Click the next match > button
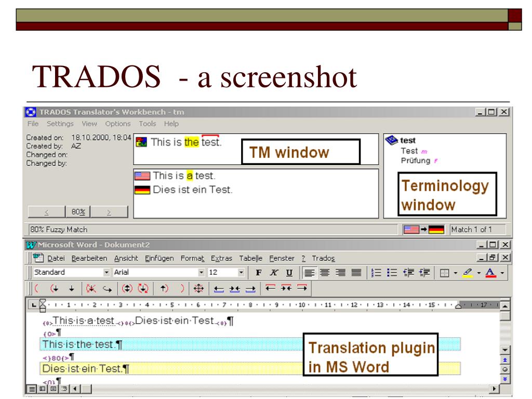The width and height of the screenshot is (532, 399). (109, 212)
